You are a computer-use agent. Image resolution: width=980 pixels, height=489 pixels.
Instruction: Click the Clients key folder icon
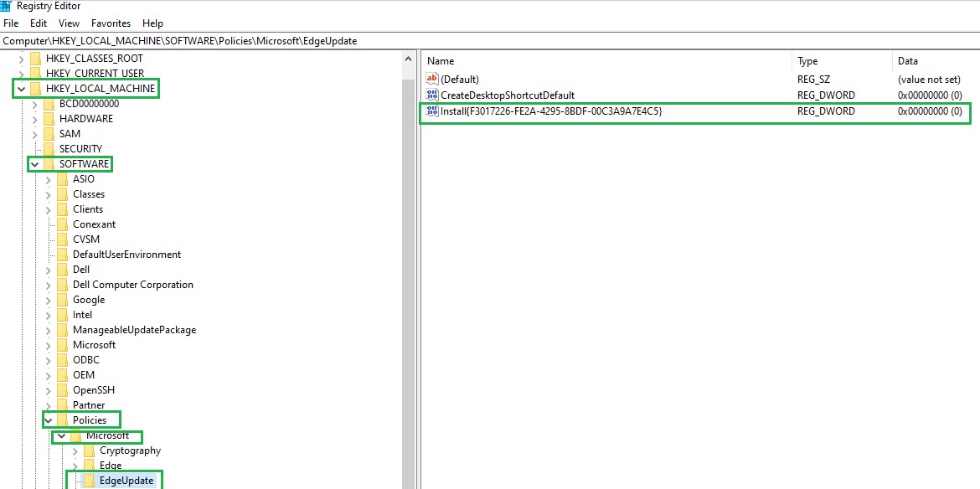[x=62, y=209]
